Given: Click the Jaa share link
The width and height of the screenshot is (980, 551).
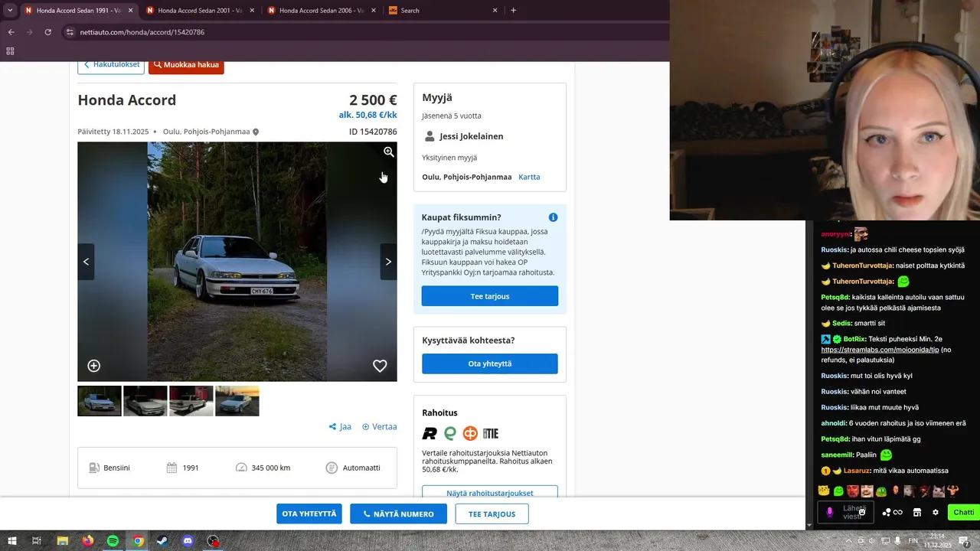Looking at the screenshot, I should click(x=340, y=427).
